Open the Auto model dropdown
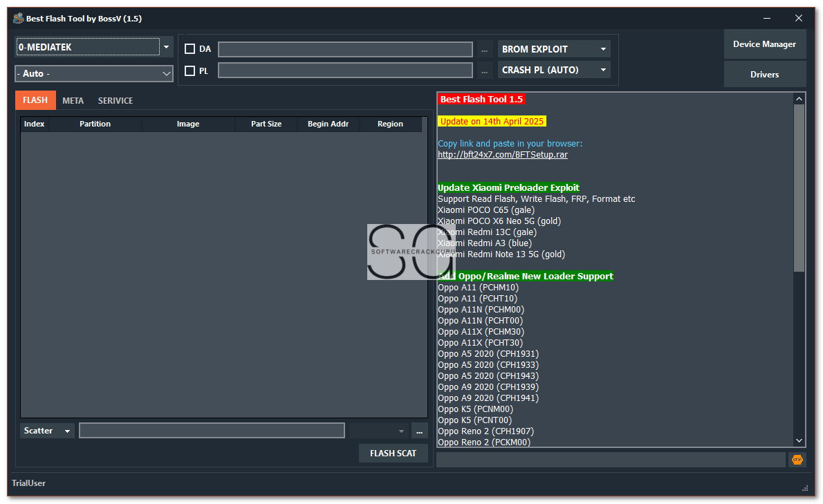Viewport: 823px width, 504px height. click(94, 73)
